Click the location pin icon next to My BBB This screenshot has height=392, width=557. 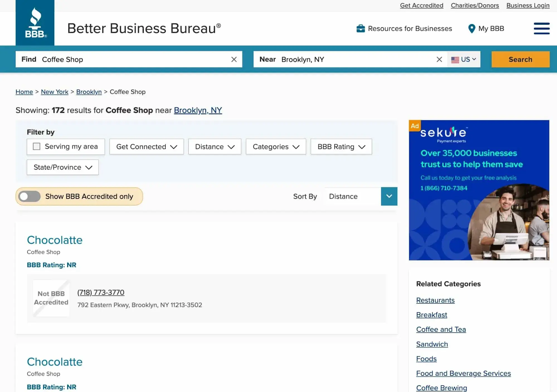point(472,29)
